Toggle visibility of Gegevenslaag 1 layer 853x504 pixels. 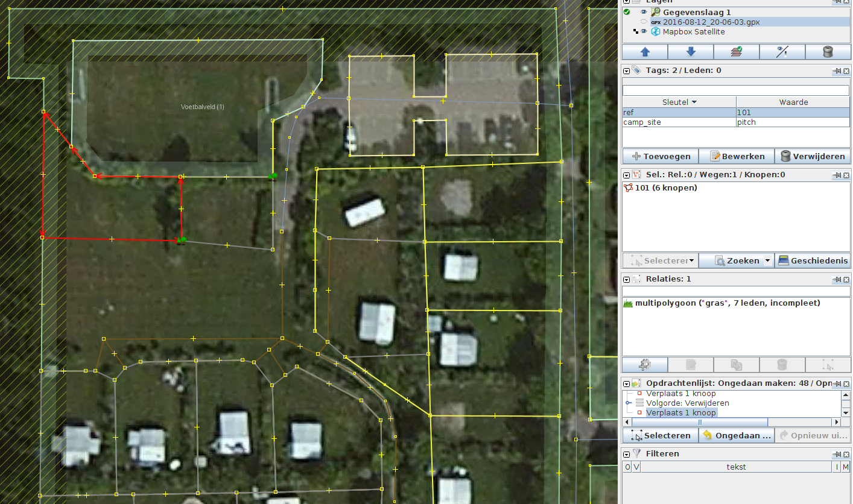coord(644,12)
